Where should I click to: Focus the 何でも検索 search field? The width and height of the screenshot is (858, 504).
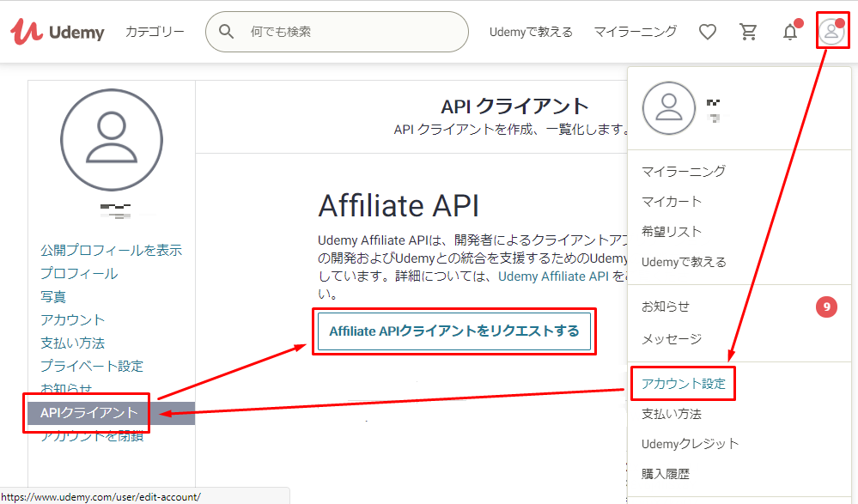337,32
